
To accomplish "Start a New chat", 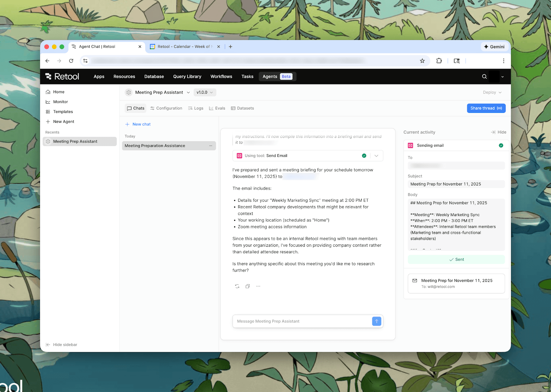I will (x=138, y=124).
